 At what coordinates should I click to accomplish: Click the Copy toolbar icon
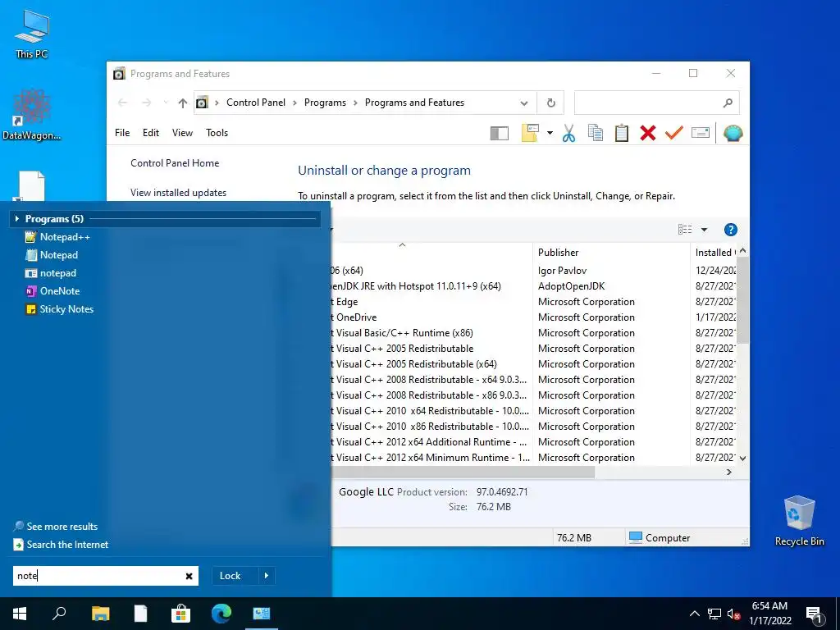coord(596,133)
